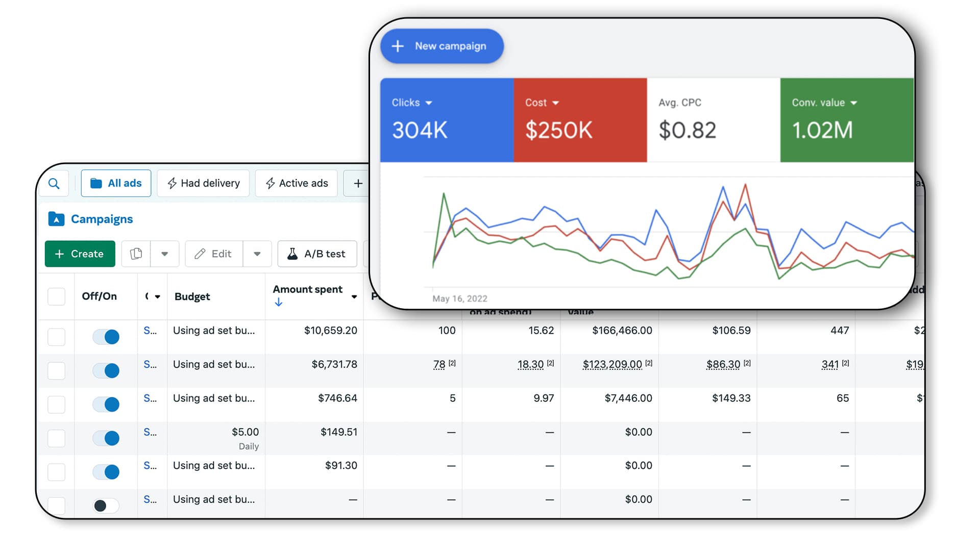Open the dropdown arrow beside Edit

point(257,254)
